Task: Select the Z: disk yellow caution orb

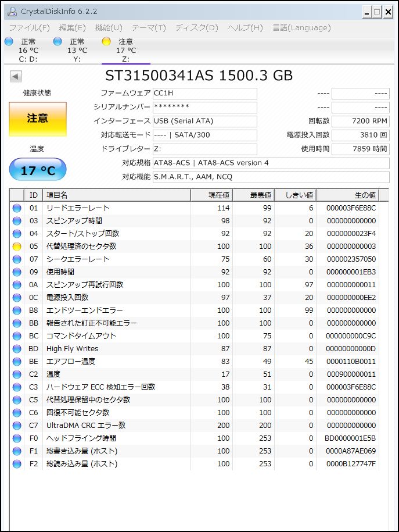Action: [x=106, y=41]
